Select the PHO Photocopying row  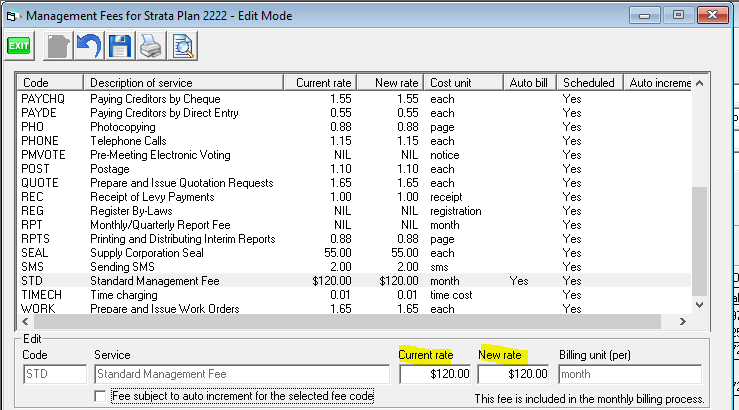coord(354,127)
